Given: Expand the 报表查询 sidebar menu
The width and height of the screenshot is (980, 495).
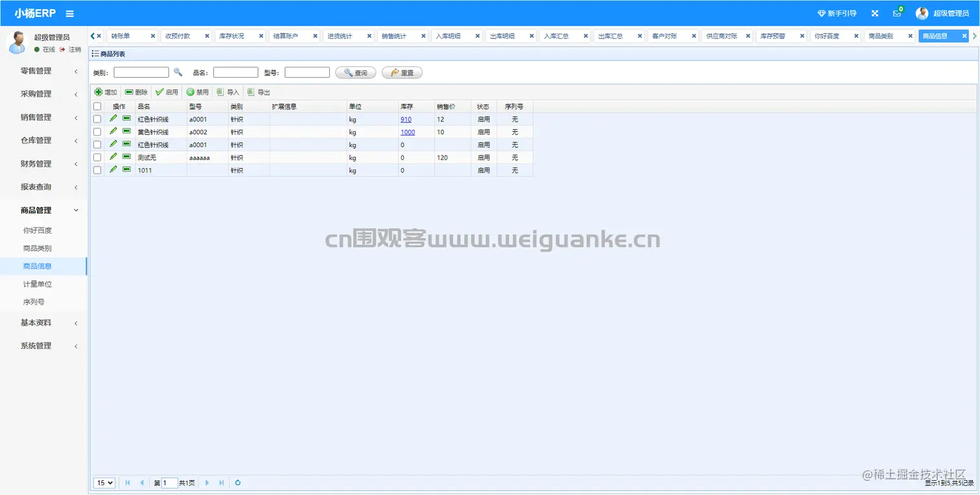Looking at the screenshot, I should pyautogui.click(x=43, y=187).
